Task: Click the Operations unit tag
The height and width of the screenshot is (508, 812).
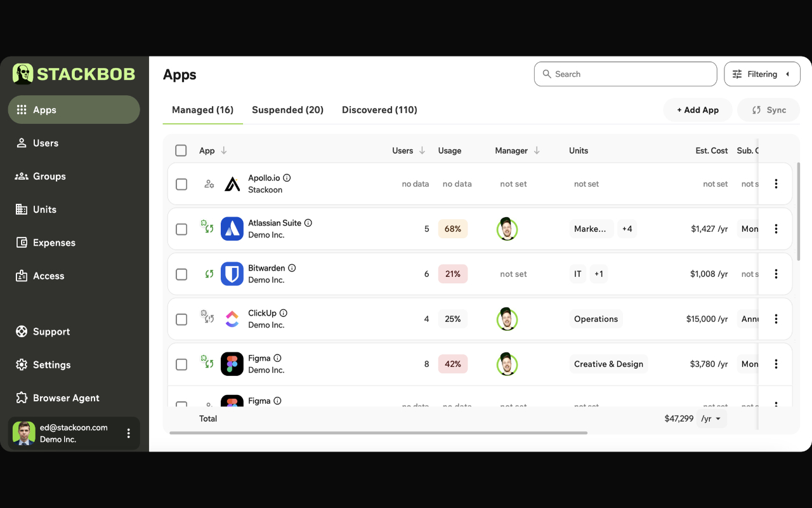Action: [x=596, y=319]
